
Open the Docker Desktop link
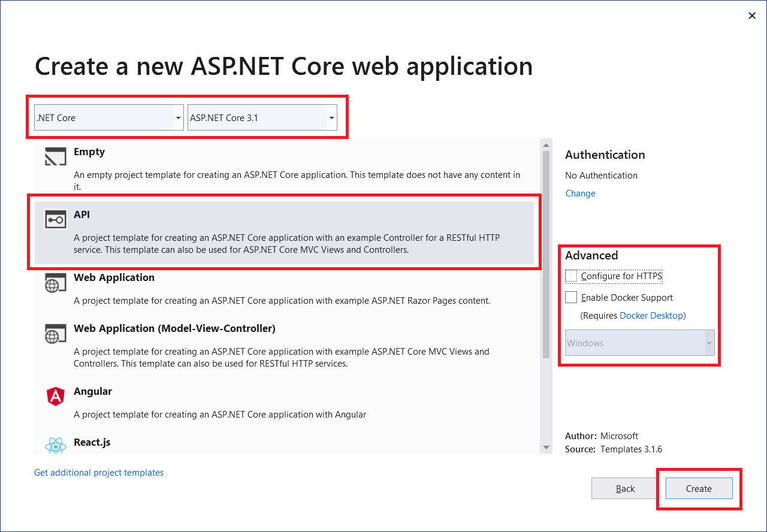(651, 316)
